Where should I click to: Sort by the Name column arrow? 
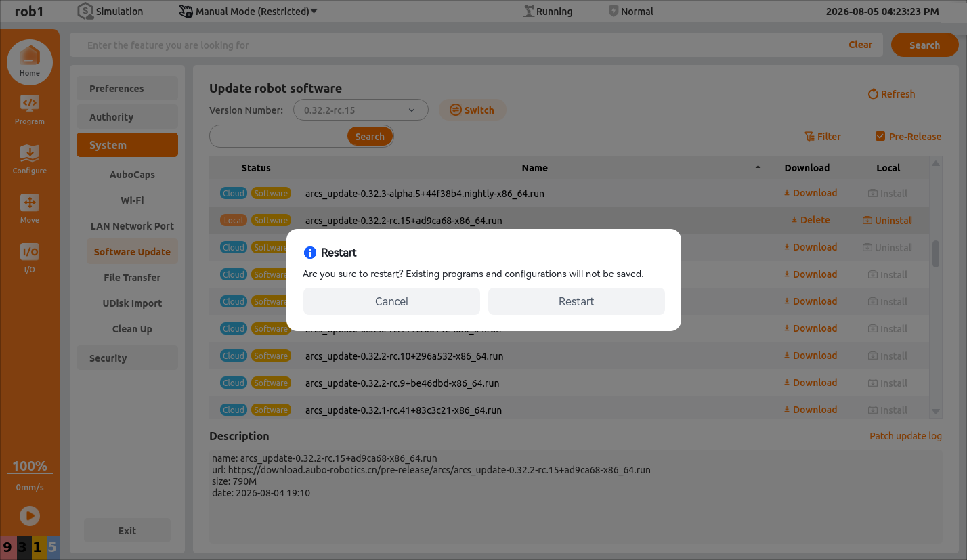(x=758, y=167)
